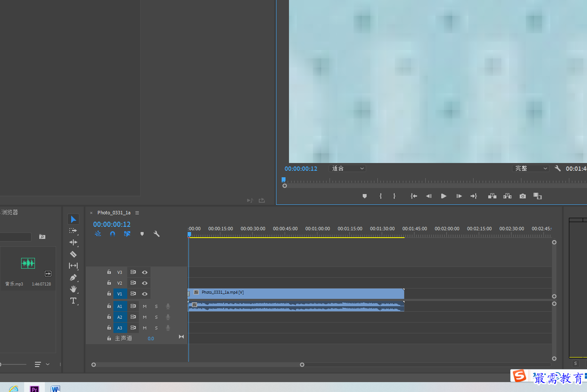Target the A1 track header
The width and height of the screenshot is (587, 392).
pos(120,307)
